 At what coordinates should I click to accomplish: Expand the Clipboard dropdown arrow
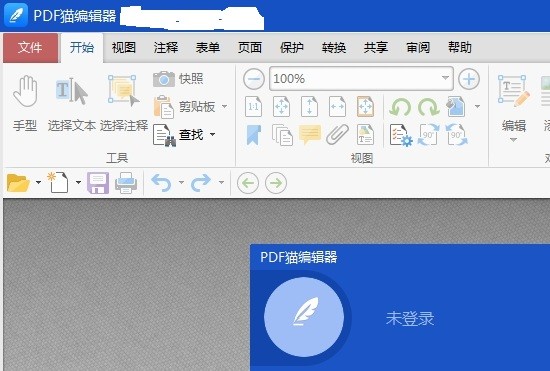coord(224,106)
